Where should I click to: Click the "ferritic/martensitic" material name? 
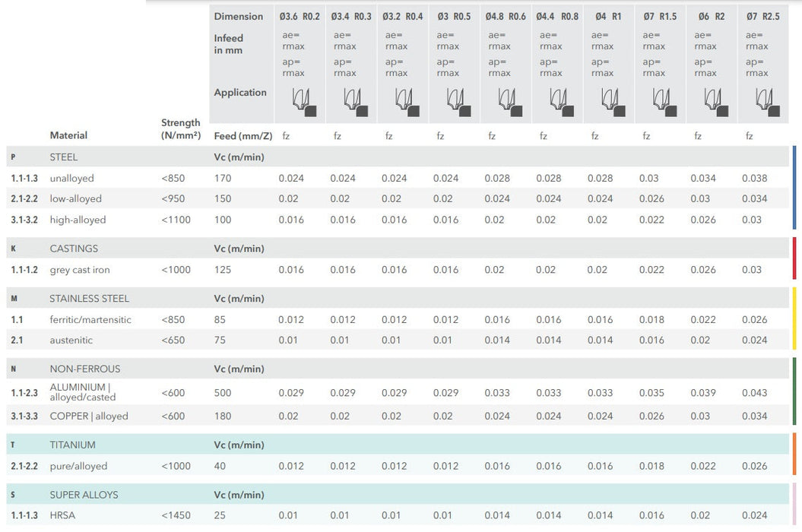pos(90,320)
